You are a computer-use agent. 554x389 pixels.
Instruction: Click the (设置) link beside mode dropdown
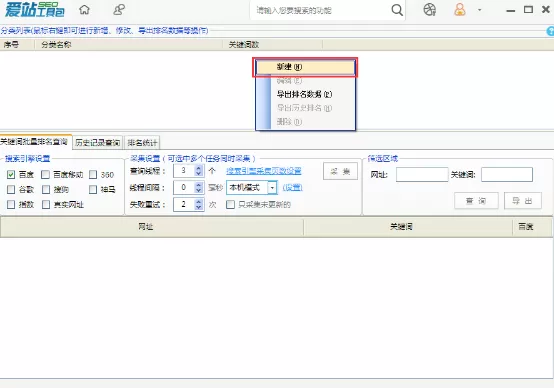pyautogui.click(x=293, y=188)
